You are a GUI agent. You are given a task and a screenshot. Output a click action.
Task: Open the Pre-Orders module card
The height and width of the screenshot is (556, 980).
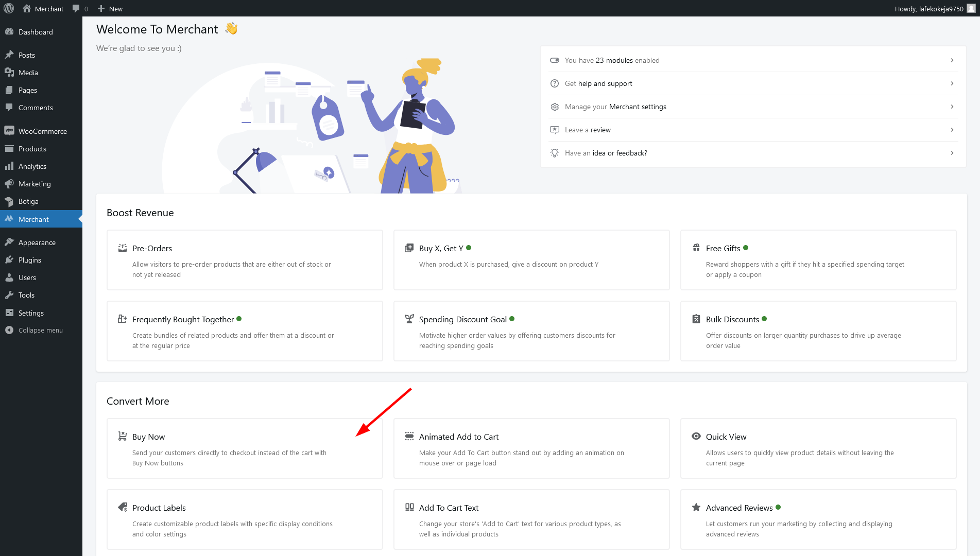point(245,260)
